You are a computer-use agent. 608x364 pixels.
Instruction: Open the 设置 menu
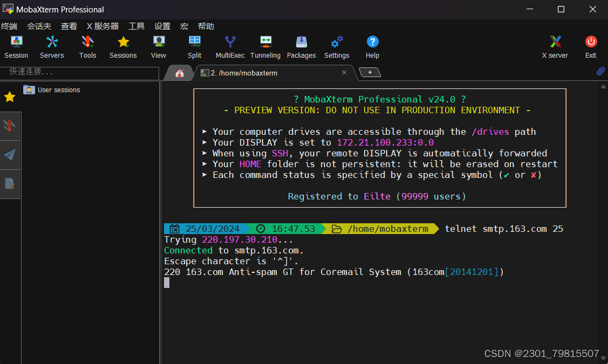pos(162,26)
